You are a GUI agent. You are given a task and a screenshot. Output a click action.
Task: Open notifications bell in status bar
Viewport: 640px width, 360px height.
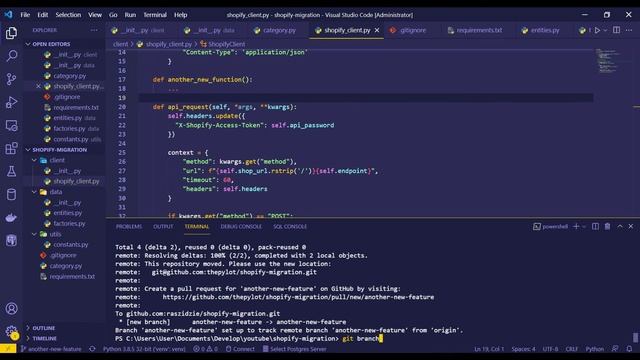click(629, 349)
